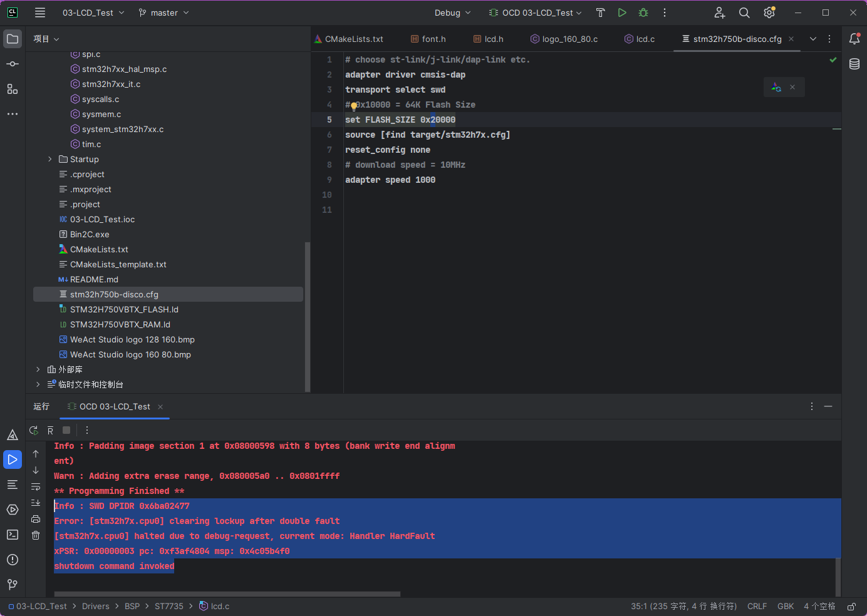The width and height of the screenshot is (867, 616).
Task: Run the OCD 03-LCD_Test configuration
Action: pyautogui.click(x=622, y=13)
